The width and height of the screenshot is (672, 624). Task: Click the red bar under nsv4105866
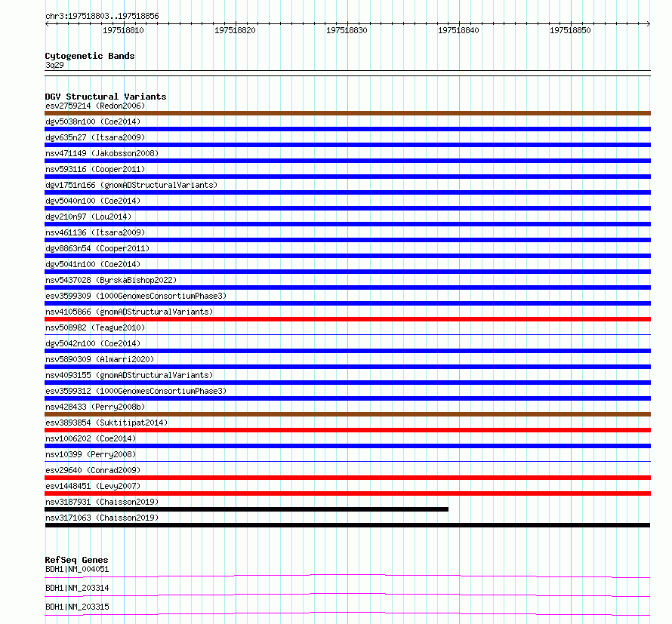pos(347,319)
